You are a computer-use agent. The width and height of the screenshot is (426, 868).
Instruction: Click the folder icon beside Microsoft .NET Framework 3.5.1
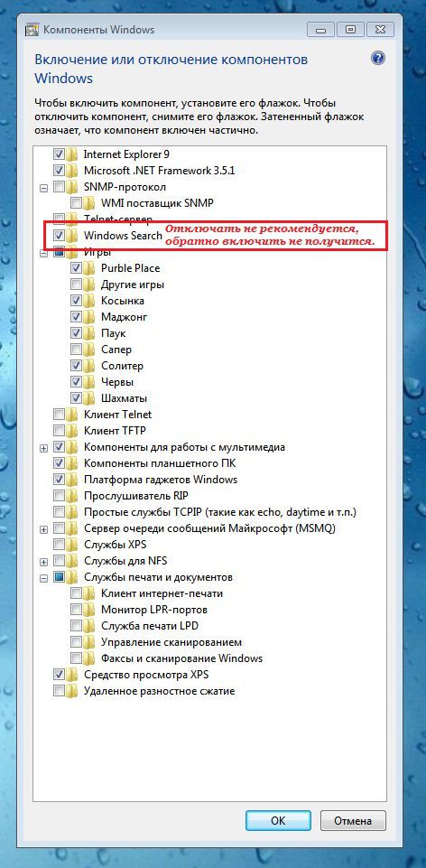point(71,171)
